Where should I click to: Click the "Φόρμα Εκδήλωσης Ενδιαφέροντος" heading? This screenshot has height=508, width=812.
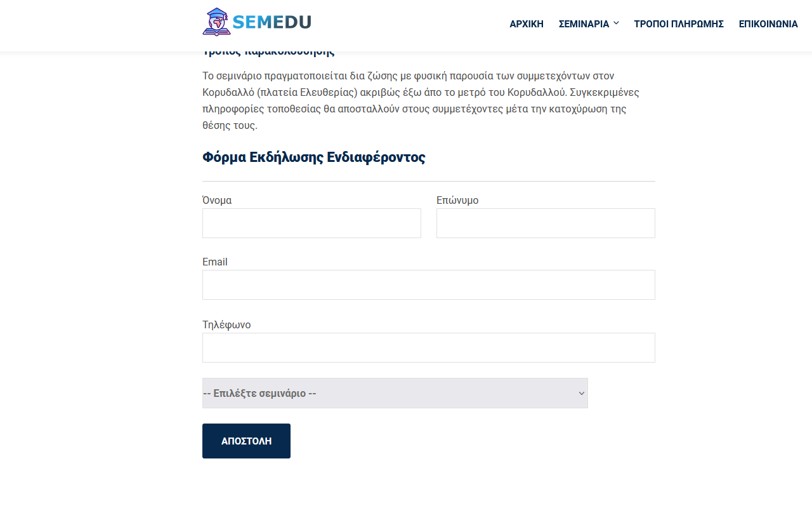coord(313,157)
